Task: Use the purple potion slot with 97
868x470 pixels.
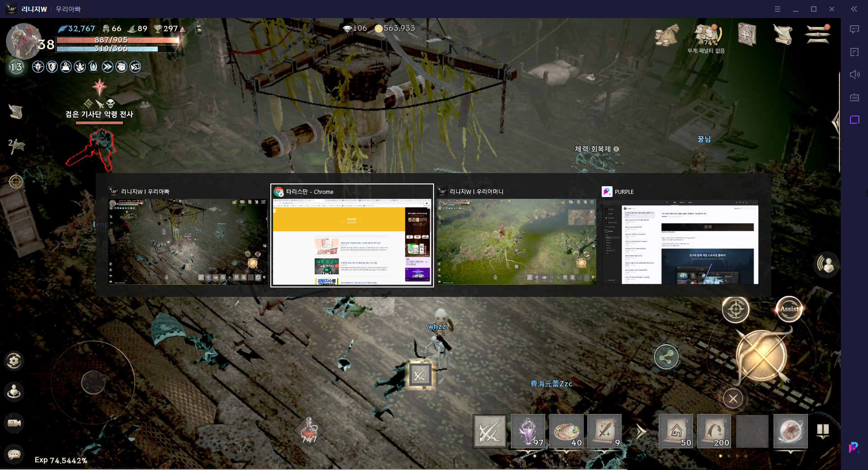Action: [528, 432]
